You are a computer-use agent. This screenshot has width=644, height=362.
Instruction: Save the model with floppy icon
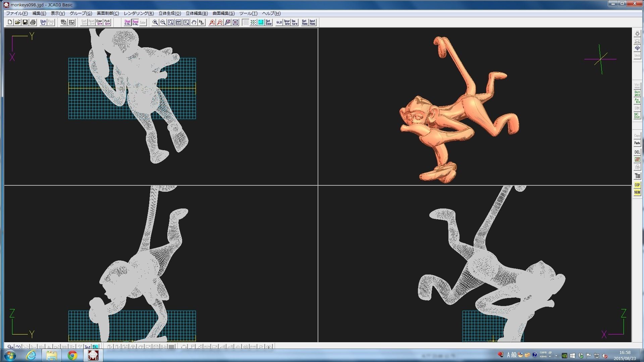tap(25, 22)
